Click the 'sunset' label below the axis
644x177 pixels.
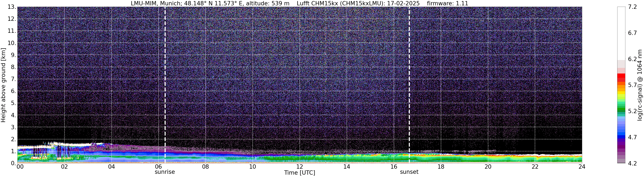tap(409, 172)
